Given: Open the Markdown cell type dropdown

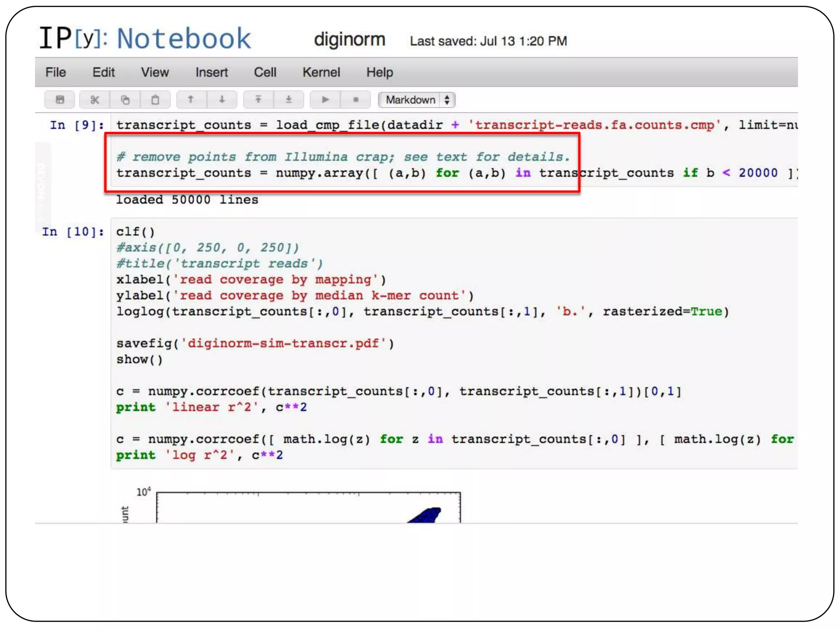Looking at the screenshot, I should tap(417, 100).
